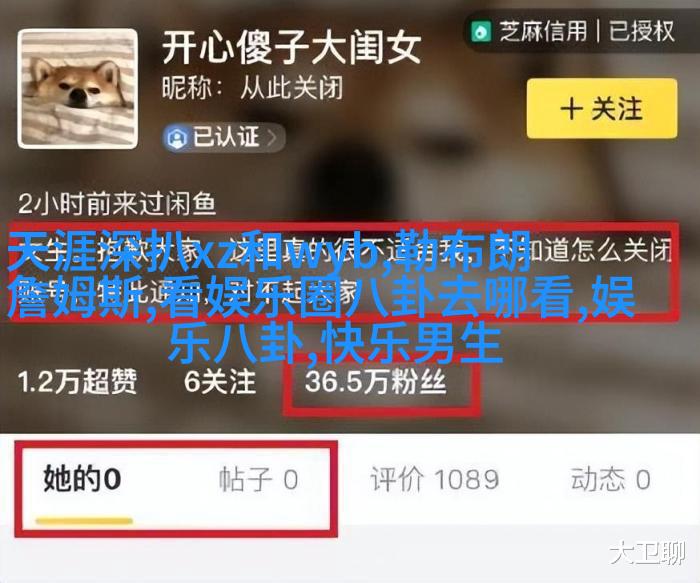Image resolution: width=700 pixels, height=583 pixels.
Task: Click the plus sign on 关注 button
Action: click(x=571, y=108)
